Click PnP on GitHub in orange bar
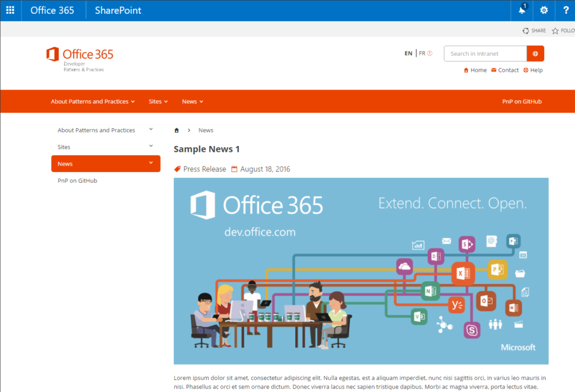The image size is (575, 392). (x=522, y=101)
